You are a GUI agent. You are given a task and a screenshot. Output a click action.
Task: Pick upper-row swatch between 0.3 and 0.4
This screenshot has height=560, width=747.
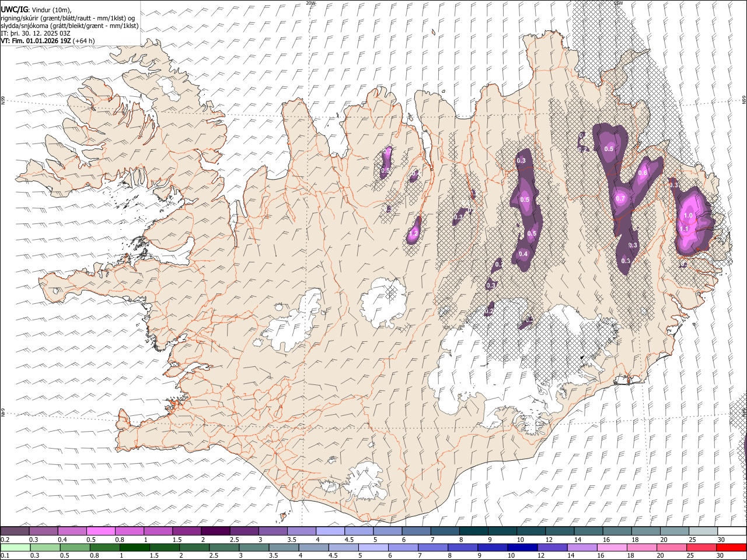(44, 531)
